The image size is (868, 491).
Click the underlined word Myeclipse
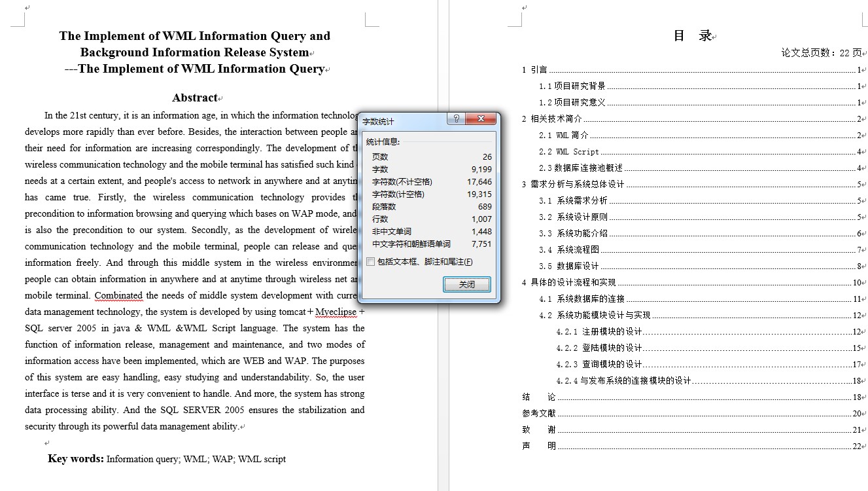[336, 312]
